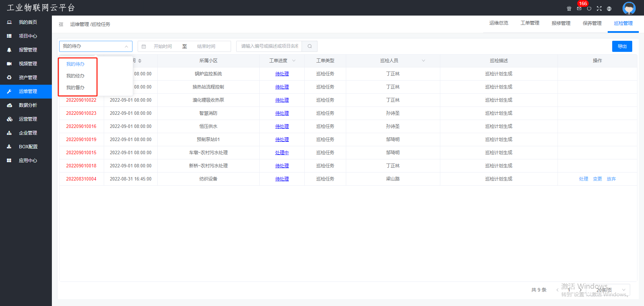The image size is (644, 306).
Task: Click the calendar icon in date range field
Action: 144,46
